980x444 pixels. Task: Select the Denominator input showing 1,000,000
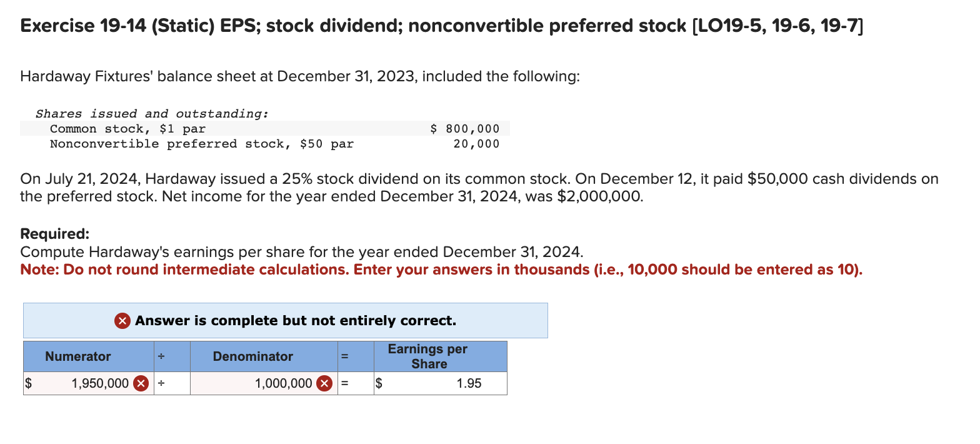point(269,383)
